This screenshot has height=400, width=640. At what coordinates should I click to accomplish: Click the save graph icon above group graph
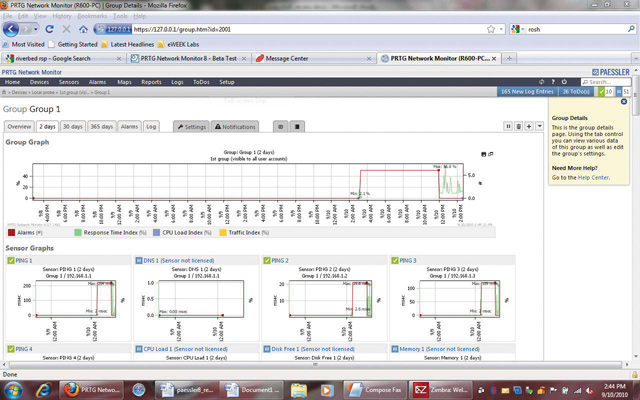pos(484,154)
